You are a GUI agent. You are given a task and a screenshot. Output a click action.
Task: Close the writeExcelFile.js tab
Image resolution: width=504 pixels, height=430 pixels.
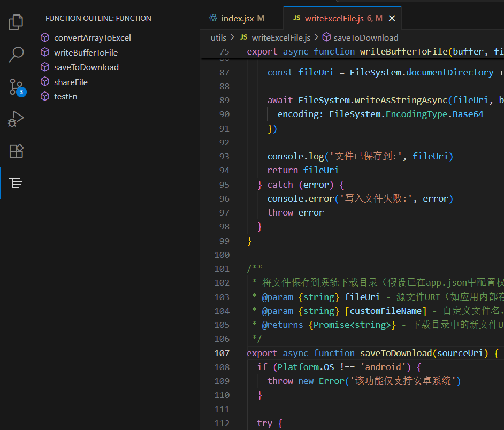392,18
